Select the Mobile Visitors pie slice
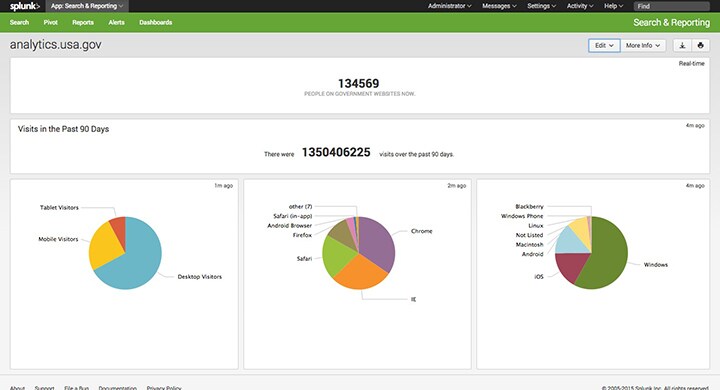 point(103,248)
